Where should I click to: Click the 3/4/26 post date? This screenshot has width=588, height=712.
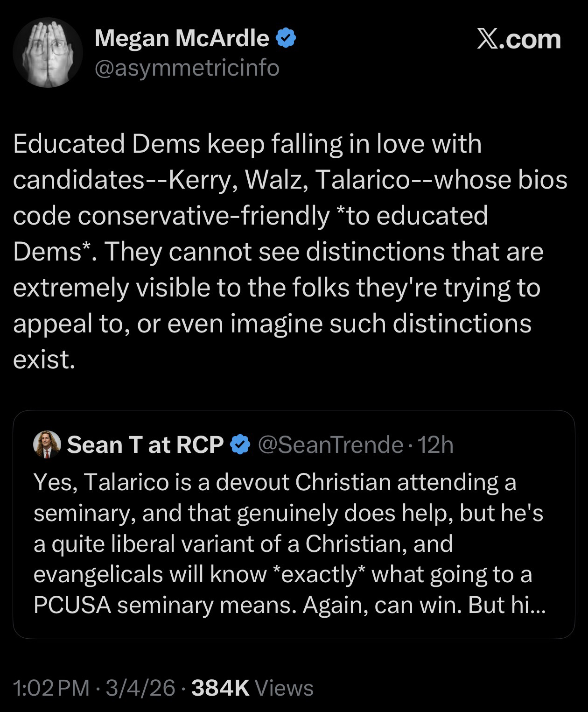[x=140, y=688]
